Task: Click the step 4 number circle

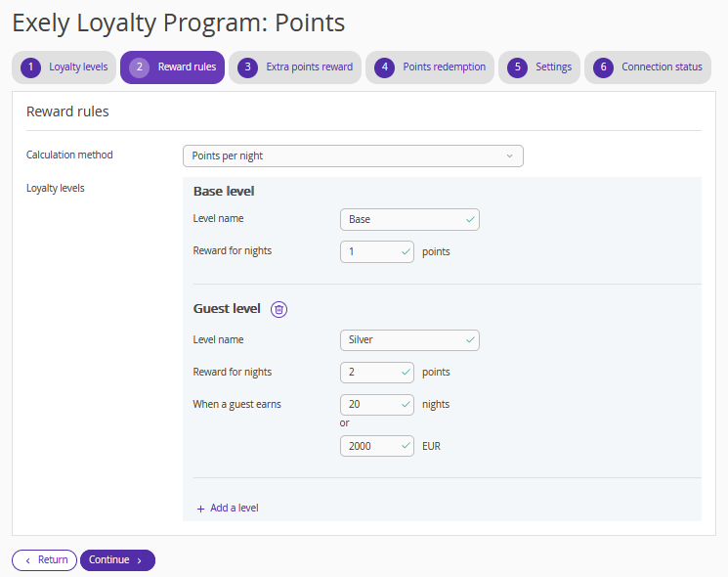Action: pos(384,67)
